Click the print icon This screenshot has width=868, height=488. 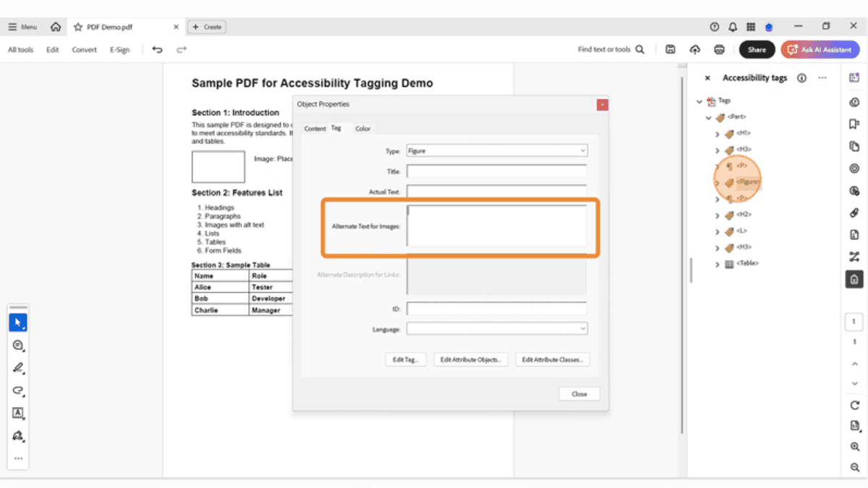click(x=718, y=49)
